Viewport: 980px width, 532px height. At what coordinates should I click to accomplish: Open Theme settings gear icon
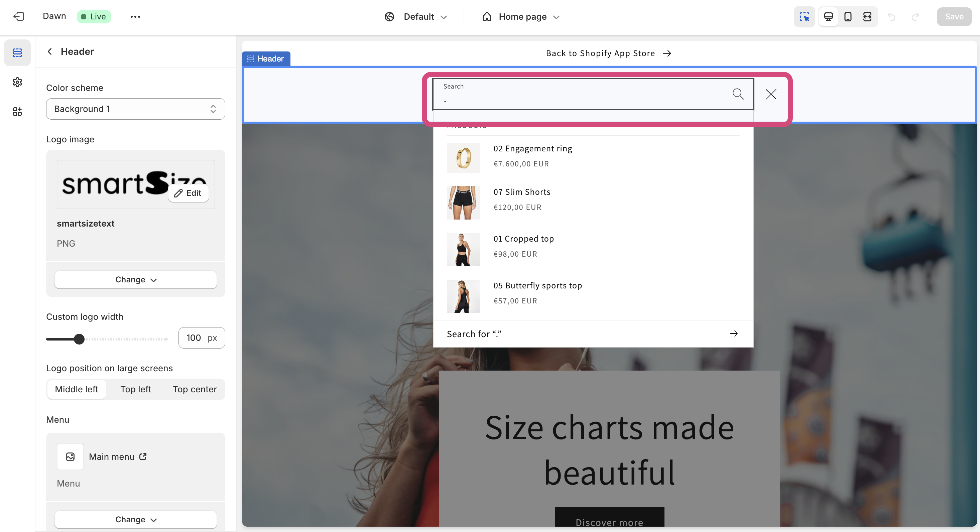click(17, 82)
